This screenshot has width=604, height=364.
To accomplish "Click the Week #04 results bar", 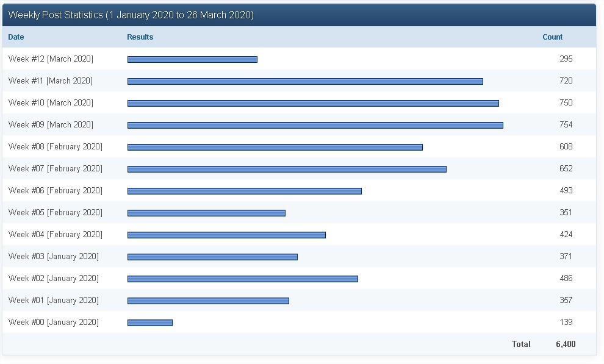I will 226,235.
